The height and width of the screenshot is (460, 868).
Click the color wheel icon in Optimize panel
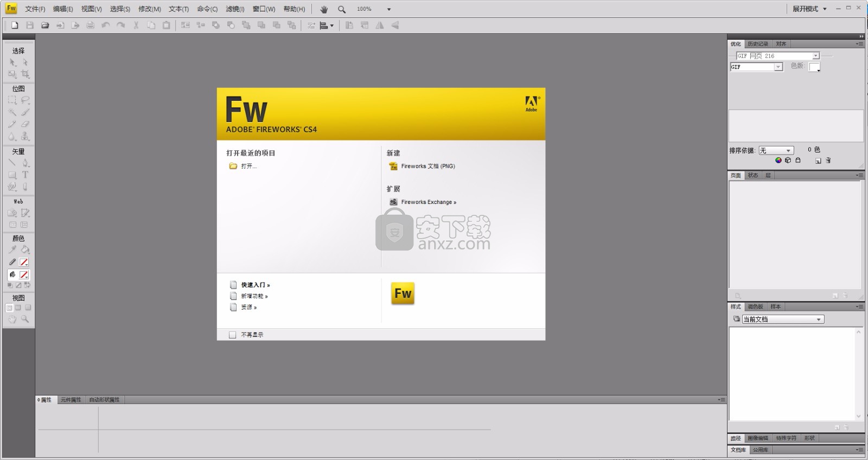click(778, 161)
